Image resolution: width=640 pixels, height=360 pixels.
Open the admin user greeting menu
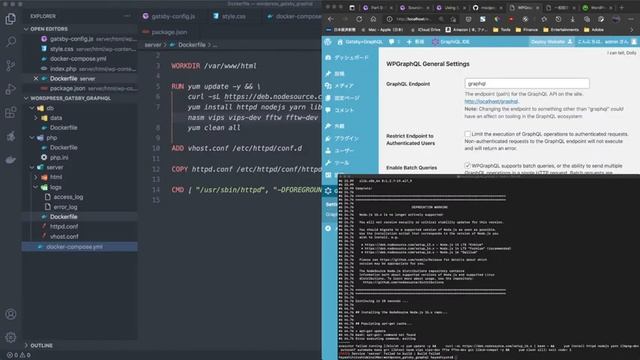pos(607,42)
